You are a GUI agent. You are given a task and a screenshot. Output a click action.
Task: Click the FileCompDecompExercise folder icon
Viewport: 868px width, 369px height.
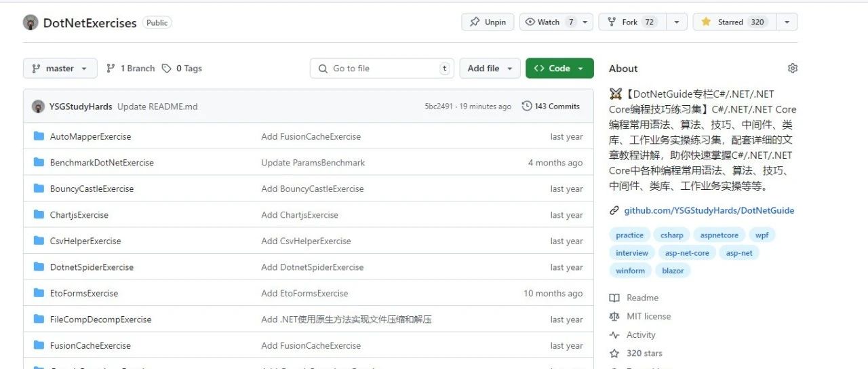pos(39,319)
